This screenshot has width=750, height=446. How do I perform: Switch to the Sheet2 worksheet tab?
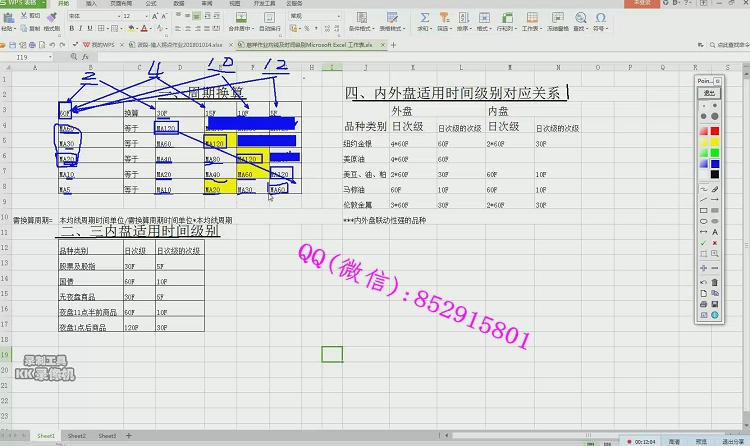point(77,436)
